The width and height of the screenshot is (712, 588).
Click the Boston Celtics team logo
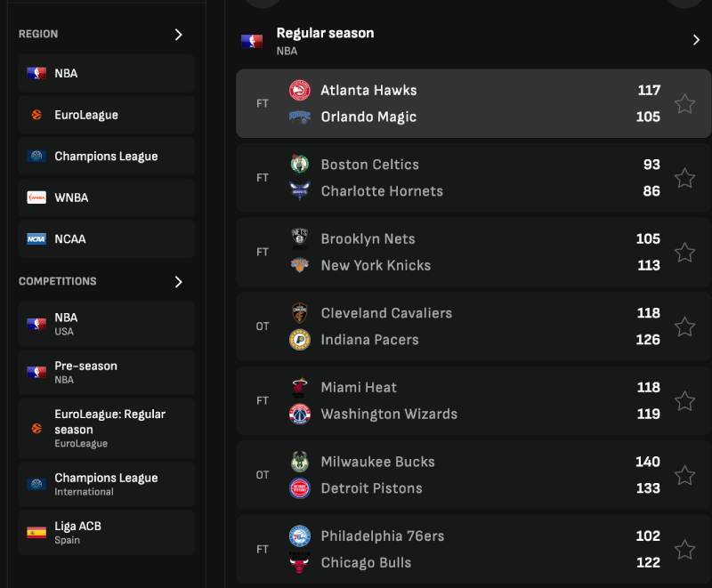point(300,165)
